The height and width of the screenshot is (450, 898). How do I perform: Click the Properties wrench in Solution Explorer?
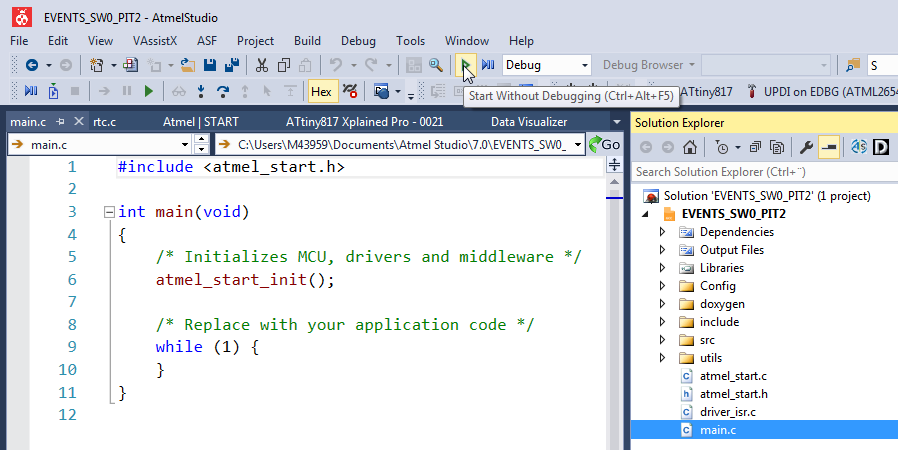coord(806,148)
